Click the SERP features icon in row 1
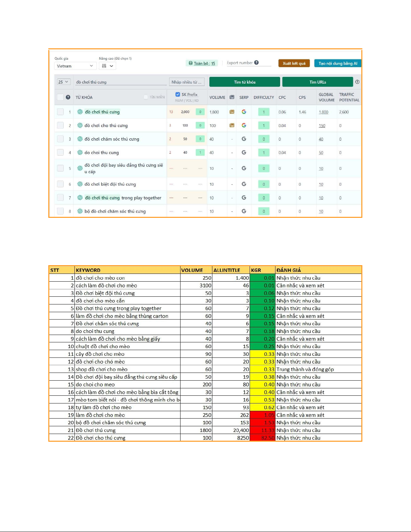 232,112
